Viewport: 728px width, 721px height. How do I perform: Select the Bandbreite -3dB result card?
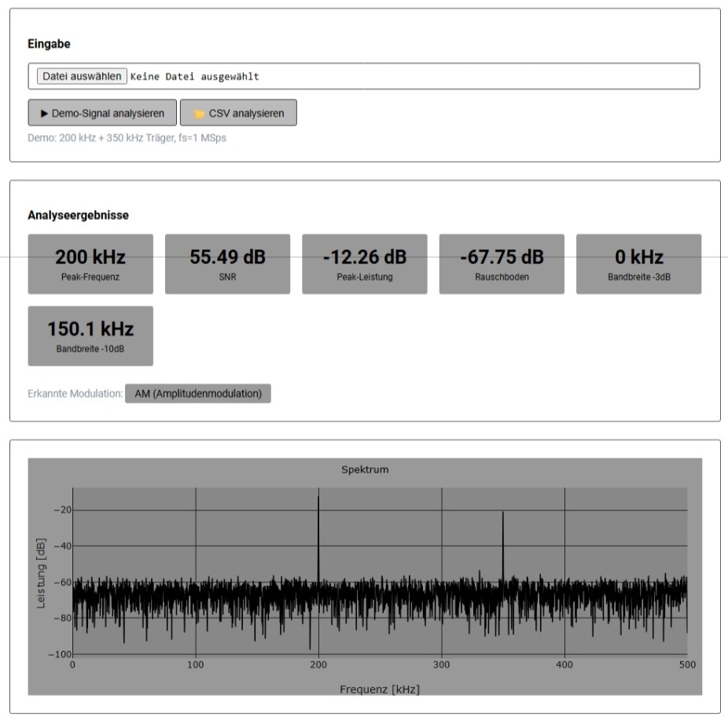click(638, 264)
